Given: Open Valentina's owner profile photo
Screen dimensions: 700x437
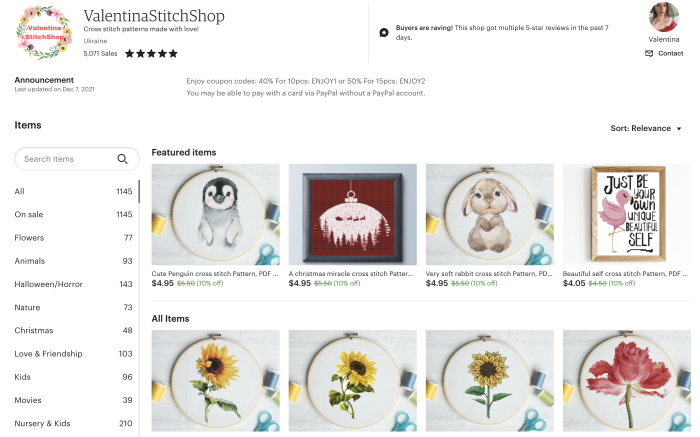Looking at the screenshot, I should [x=664, y=17].
